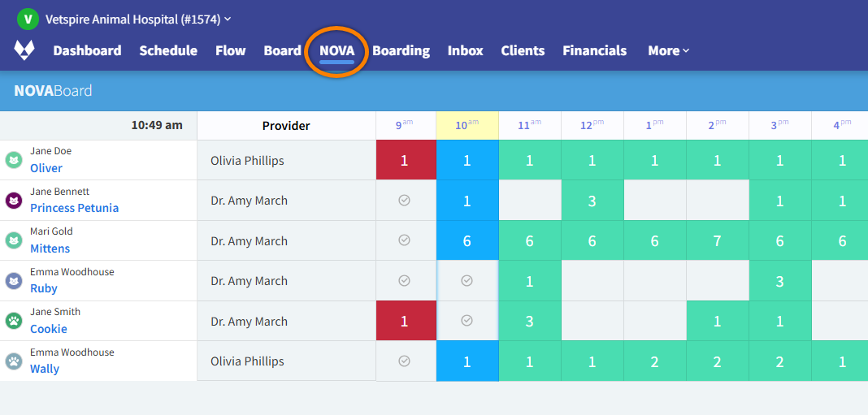Viewport: 868px width, 415px height.
Task: Open the More navigation dropdown
Action: [x=668, y=50]
